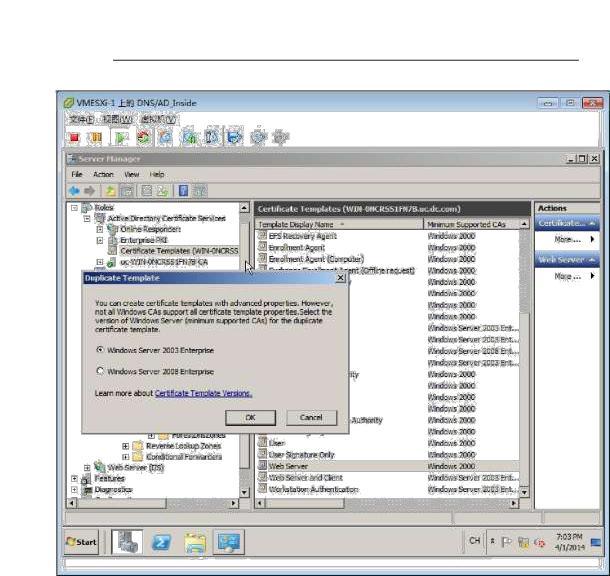Click the green power on VM icon

coord(121,138)
